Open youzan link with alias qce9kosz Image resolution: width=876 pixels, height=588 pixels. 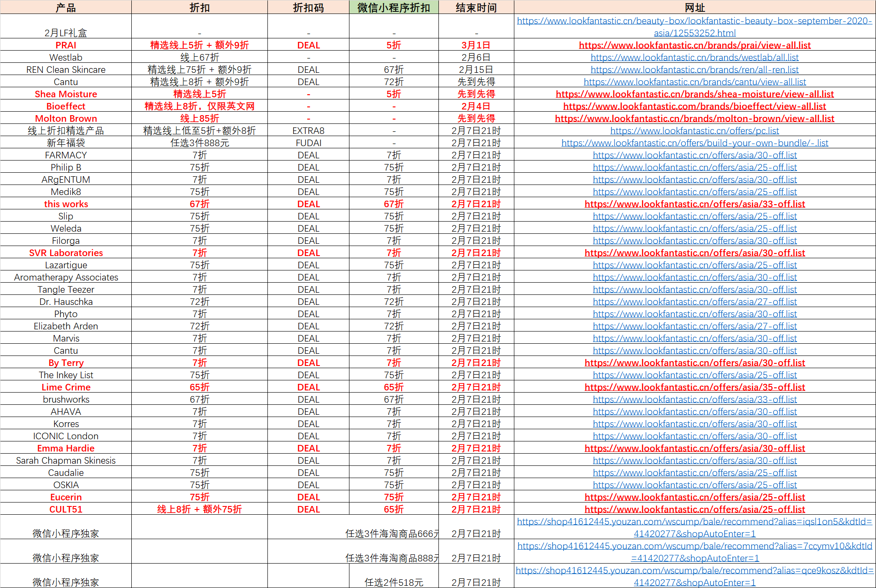pos(695,576)
